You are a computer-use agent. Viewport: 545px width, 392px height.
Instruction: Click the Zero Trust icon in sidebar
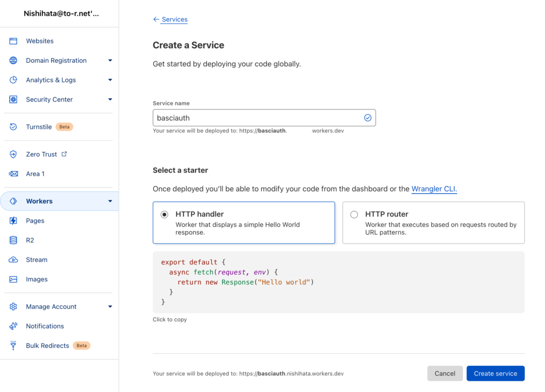[13, 154]
